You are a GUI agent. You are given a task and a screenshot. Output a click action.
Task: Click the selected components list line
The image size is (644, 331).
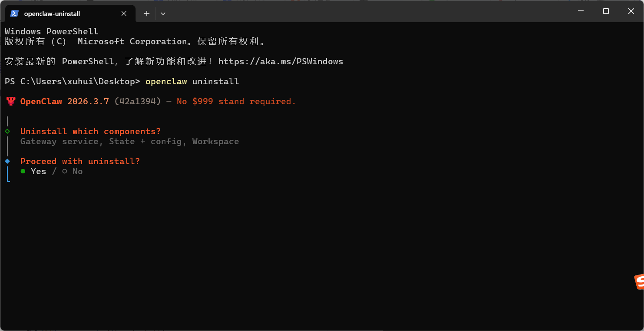point(129,142)
